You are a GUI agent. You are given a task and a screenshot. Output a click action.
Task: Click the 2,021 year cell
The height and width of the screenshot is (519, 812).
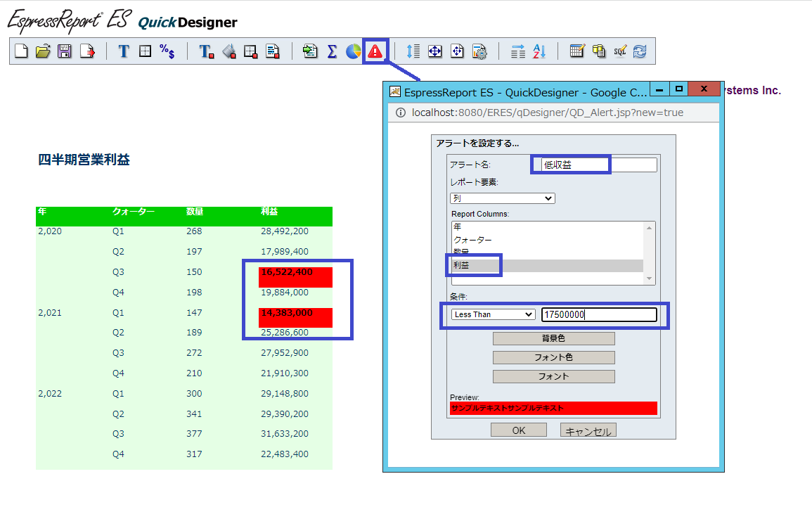pyautogui.click(x=50, y=312)
